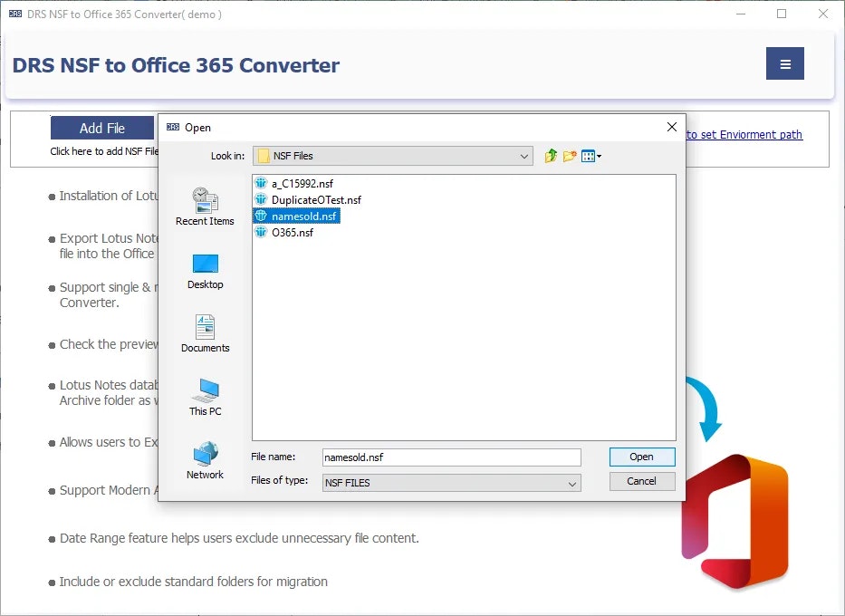Click the Lotus Notes icon beside DuplicateOTest.nsf
Screen dimensions: 845x616
coord(263,199)
